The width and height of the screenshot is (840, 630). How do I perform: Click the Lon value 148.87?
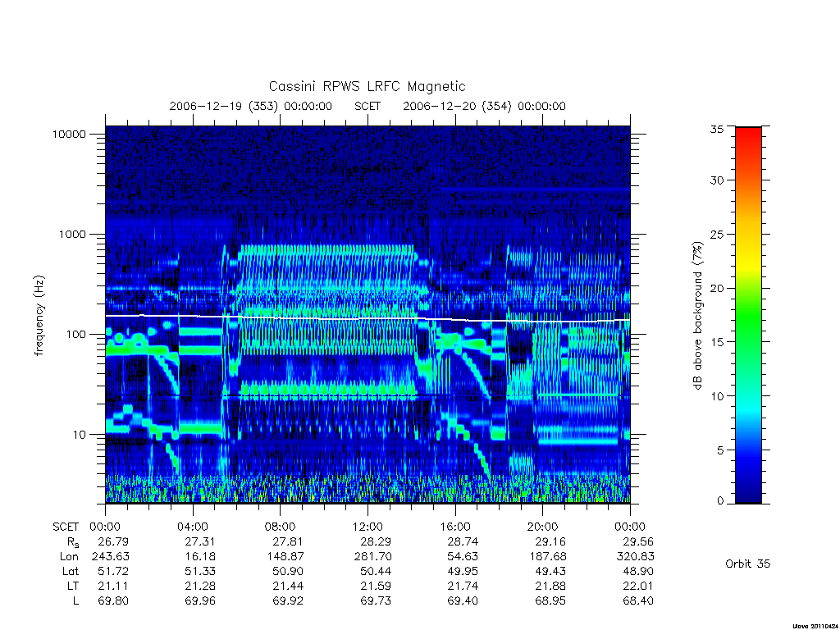[x=285, y=557]
